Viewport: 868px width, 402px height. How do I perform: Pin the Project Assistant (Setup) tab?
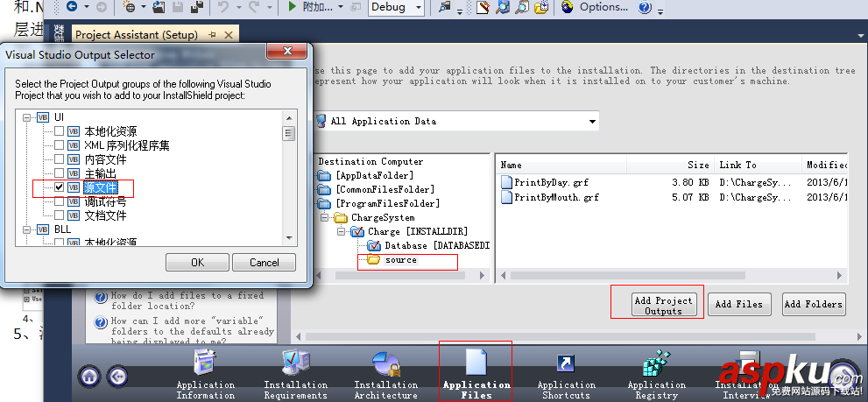point(212,34)
